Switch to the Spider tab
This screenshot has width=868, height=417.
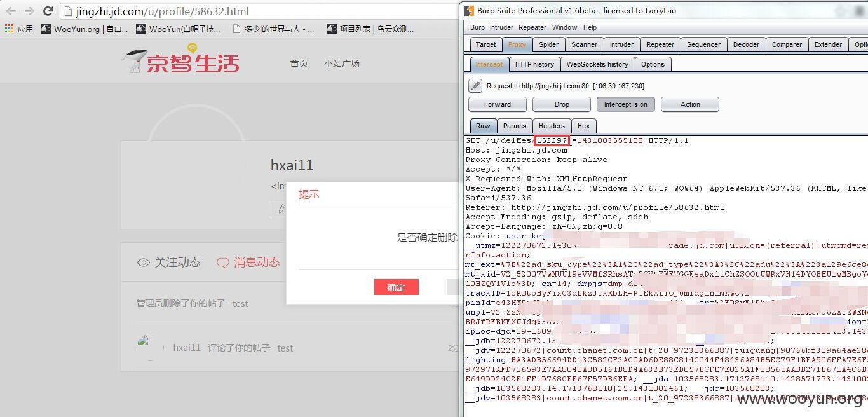(x=549, y=44)
